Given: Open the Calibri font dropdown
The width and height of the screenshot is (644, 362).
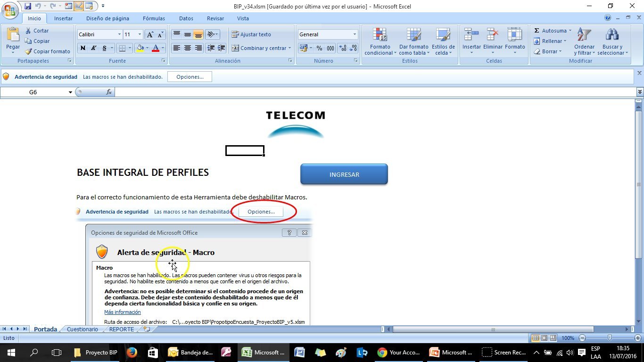Looking at the screenshot, I should tap(119, 34).
